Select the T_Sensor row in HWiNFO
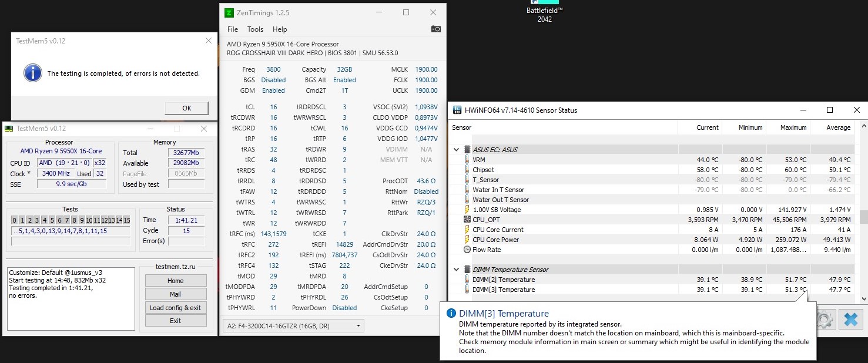The height and width of the screenshot is (363, 868). click(652, 180)
